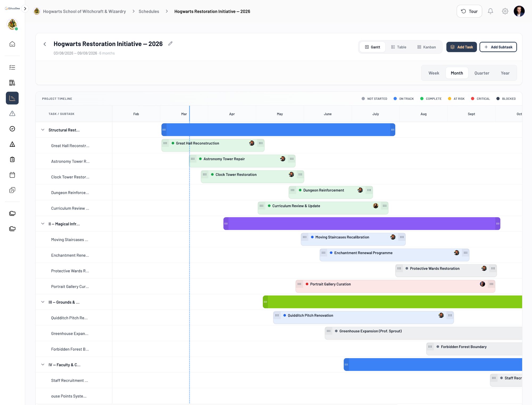
Task: Switch to Gantt view
Action: click(372, 47)
